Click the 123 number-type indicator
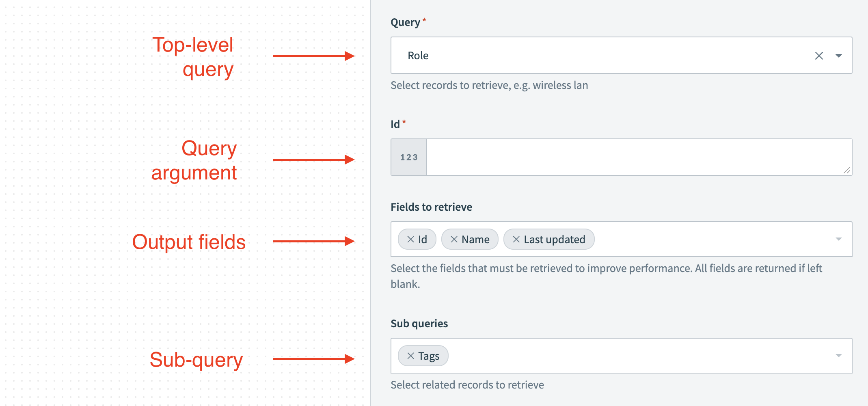The height and width of the screenshot is (406, 868). click(x=408, y=157)
